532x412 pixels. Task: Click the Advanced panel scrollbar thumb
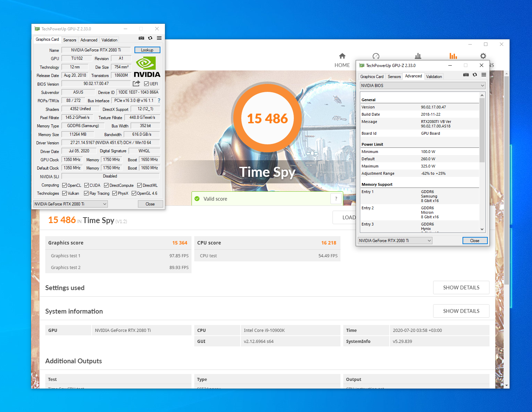point(482,130)
